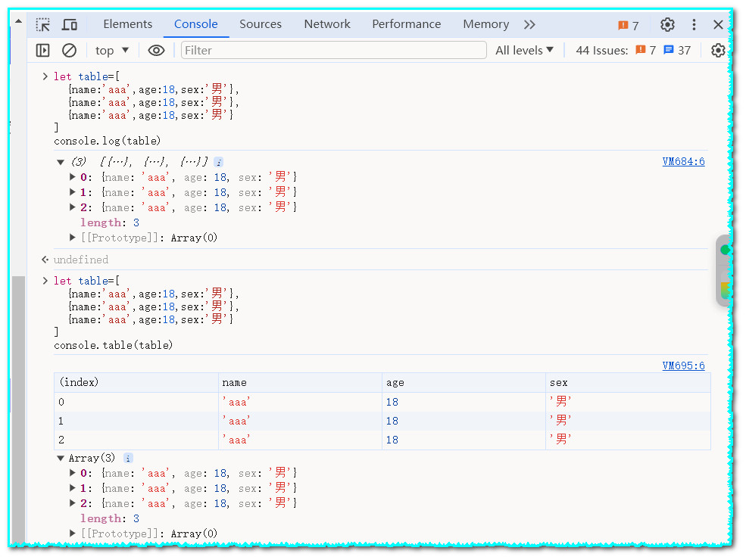Click the 44 Issues label
The height and width of the screenshot is (560, 746).
point(602,51)
